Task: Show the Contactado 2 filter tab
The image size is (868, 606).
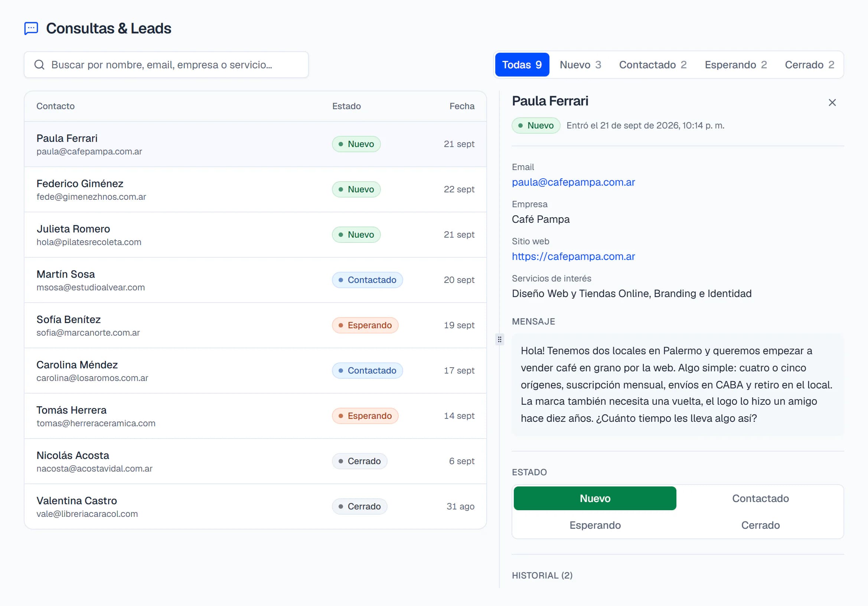Action: pyautogui.click(x=653, y=65)
